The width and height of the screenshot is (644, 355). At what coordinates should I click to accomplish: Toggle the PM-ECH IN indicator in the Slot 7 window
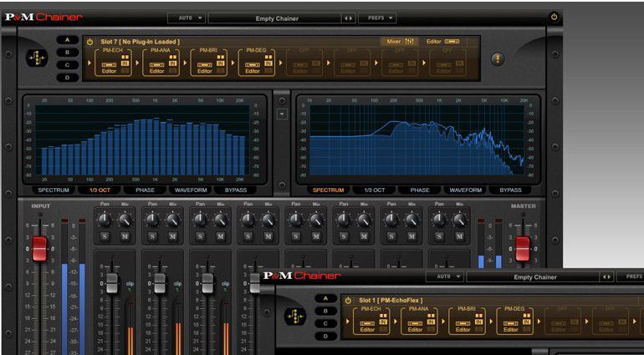click(x=125, y=63)
